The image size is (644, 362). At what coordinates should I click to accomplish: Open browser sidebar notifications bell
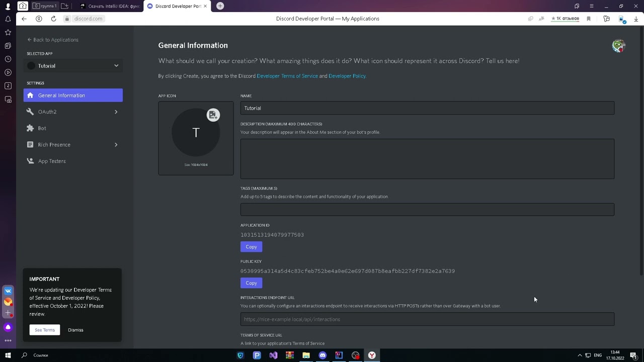pos(8,19)
